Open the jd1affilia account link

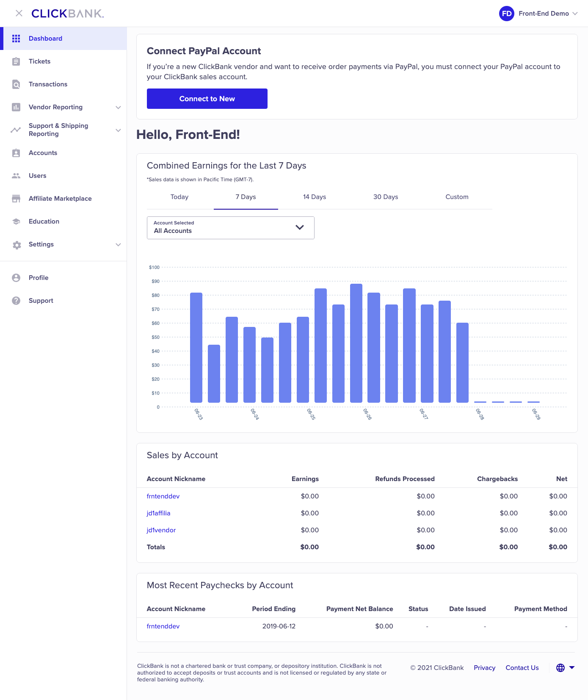point(158,513)
